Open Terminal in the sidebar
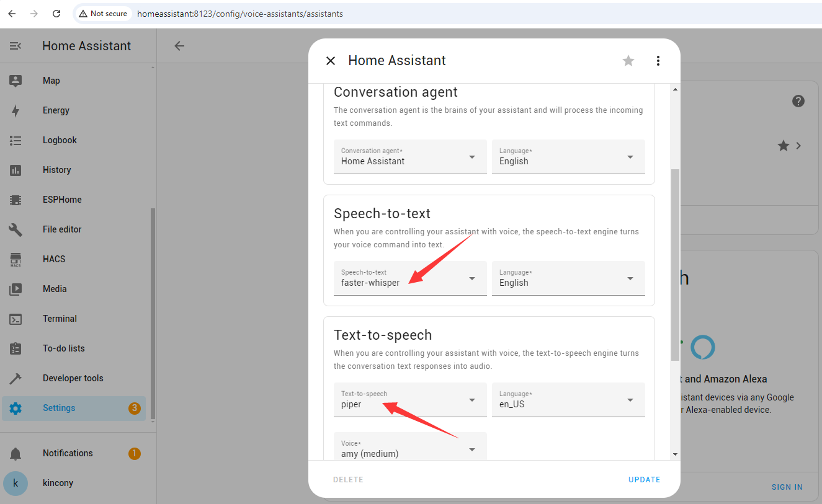 tap(74, 319)
